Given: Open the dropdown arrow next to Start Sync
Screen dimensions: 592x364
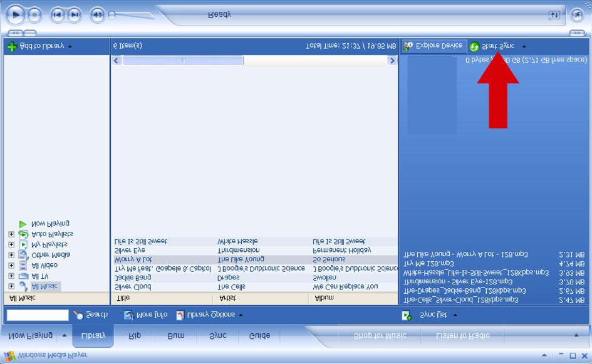Looking at the screenshot, I should 524,46.
